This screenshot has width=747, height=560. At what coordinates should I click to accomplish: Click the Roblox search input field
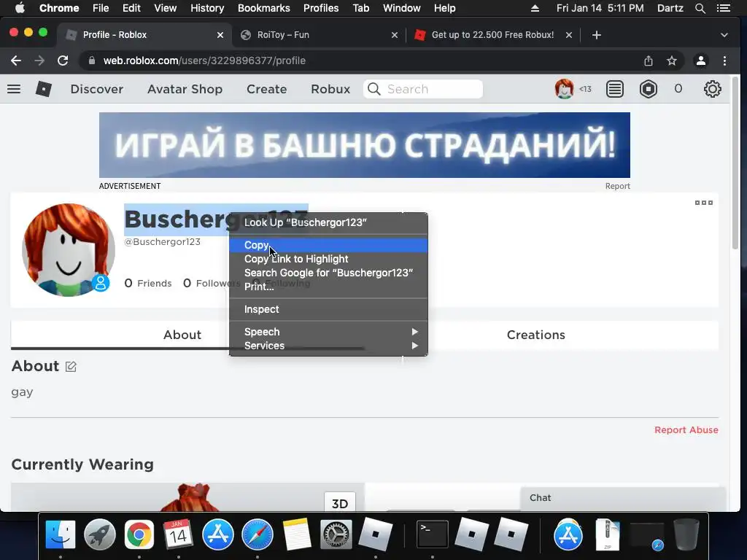(x=423, y=89)
